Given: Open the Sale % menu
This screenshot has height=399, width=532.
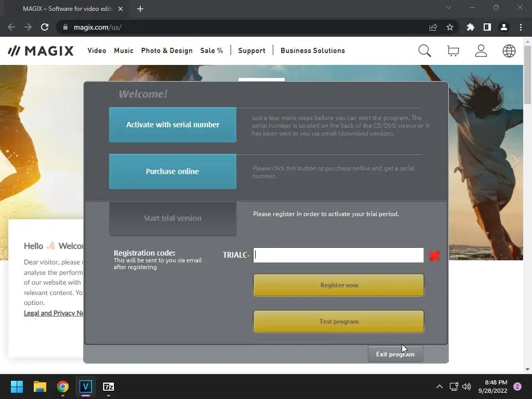Looking at the screenshot, I should click(x=211, y=50).
